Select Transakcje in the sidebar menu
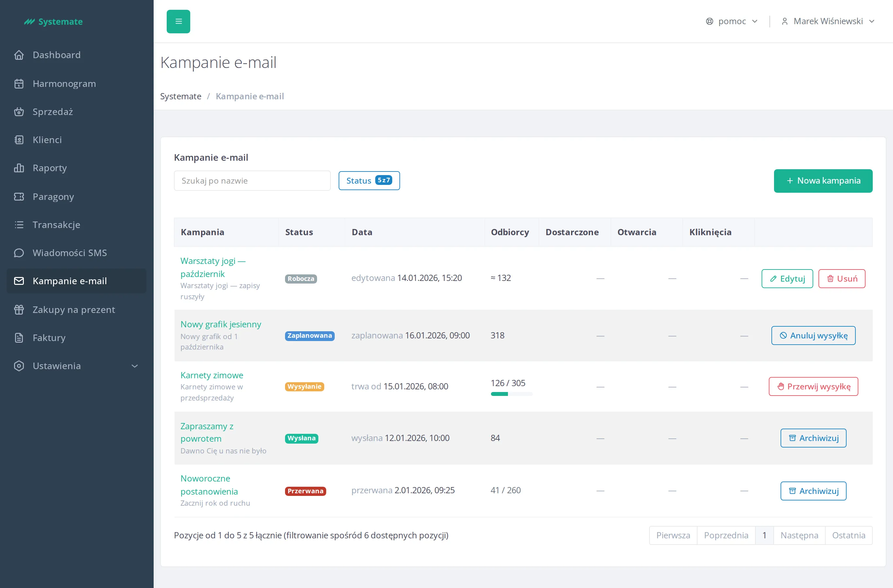893x588 pixels. [x=76, y=224]
